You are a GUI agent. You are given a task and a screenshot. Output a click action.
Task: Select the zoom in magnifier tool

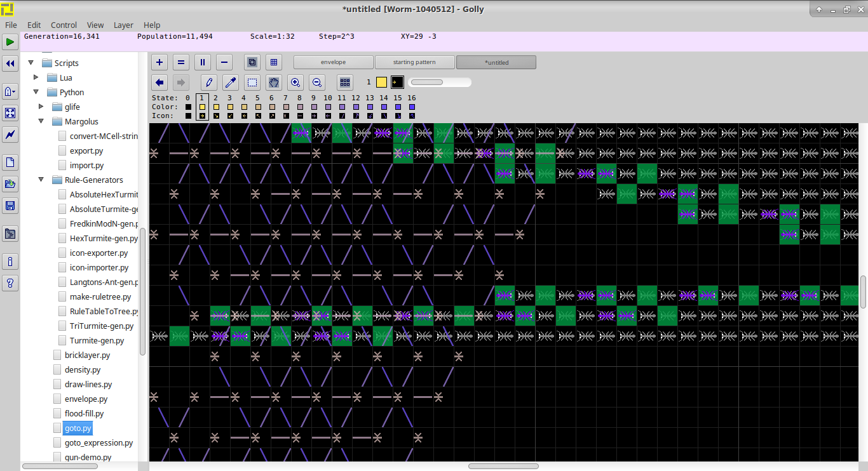point(295,83)
